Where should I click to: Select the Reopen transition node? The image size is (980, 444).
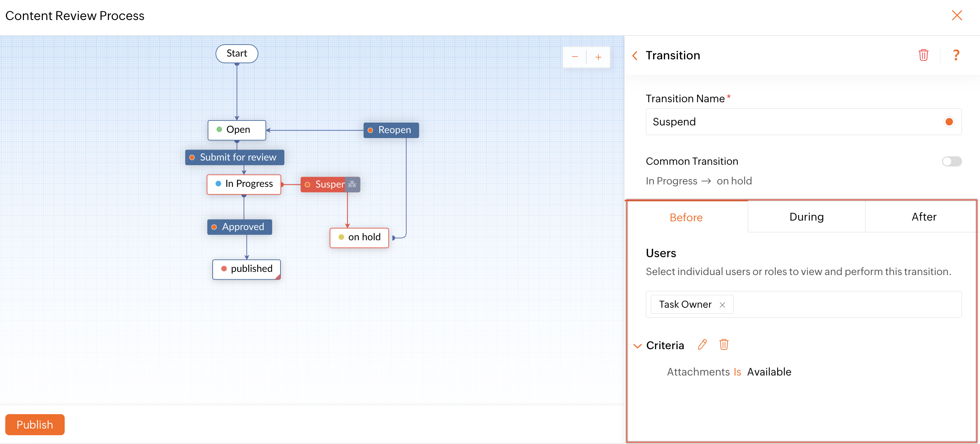pos(391,130)
